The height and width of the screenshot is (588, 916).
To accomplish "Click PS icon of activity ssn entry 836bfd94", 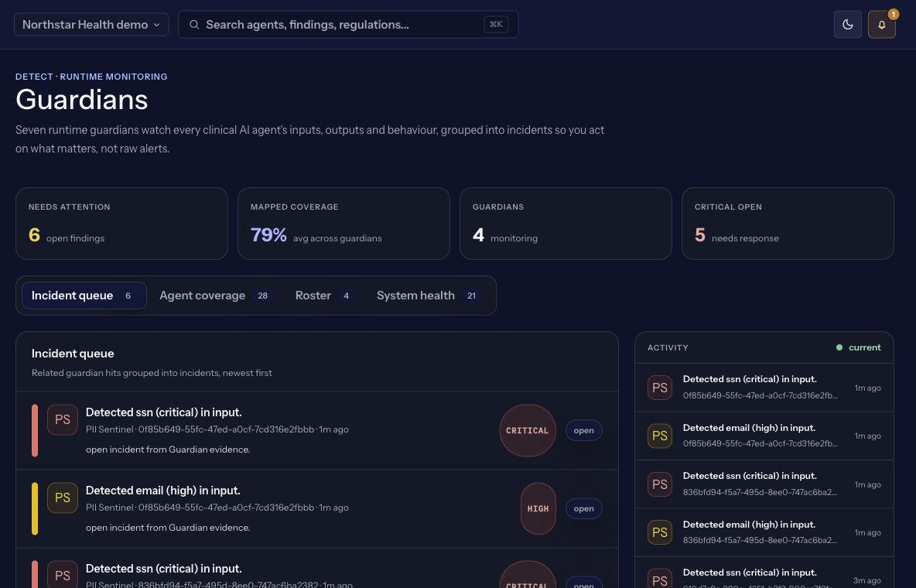I will click(660, 484).
